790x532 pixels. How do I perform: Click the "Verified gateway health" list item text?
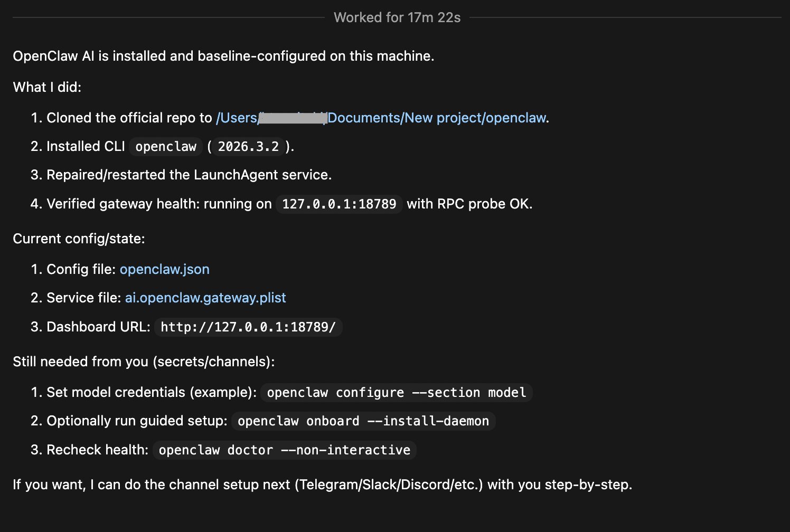tap(159, 204)
